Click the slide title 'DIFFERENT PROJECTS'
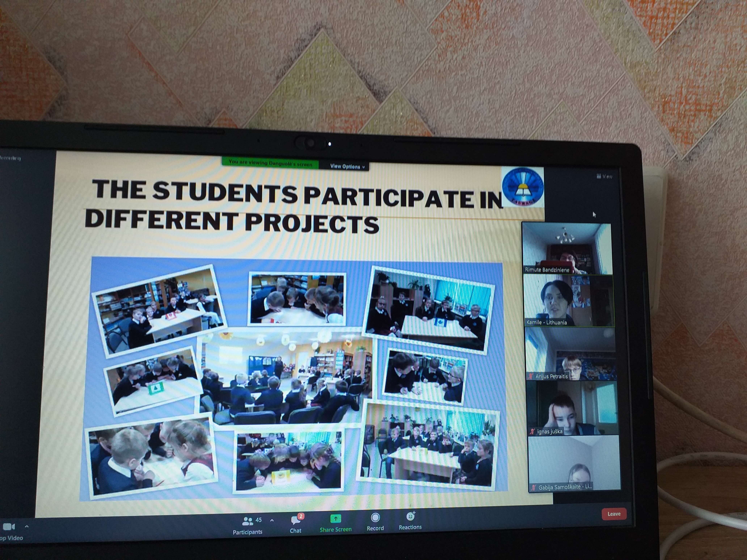Viewport: 747px width, 560px height. pos(232,221)
